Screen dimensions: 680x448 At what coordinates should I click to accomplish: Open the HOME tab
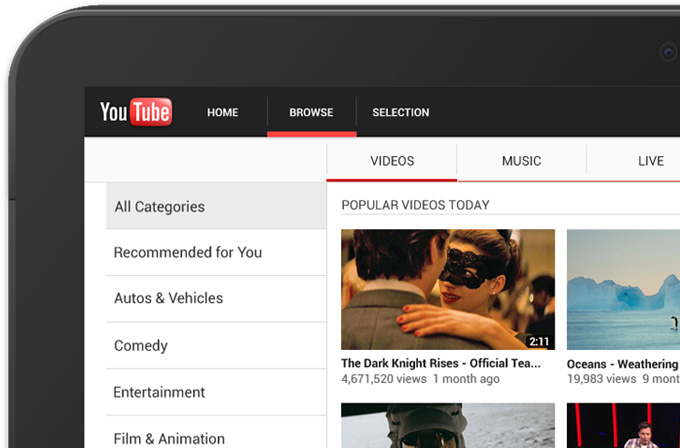222,112
